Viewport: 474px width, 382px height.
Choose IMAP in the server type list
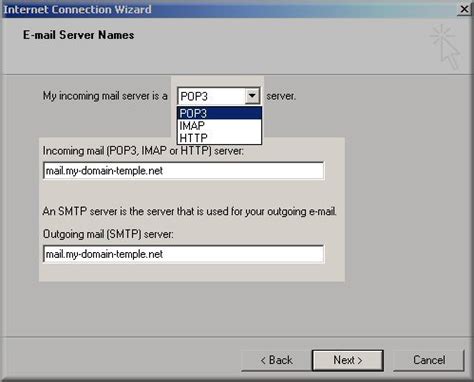(x=219, y=126)
